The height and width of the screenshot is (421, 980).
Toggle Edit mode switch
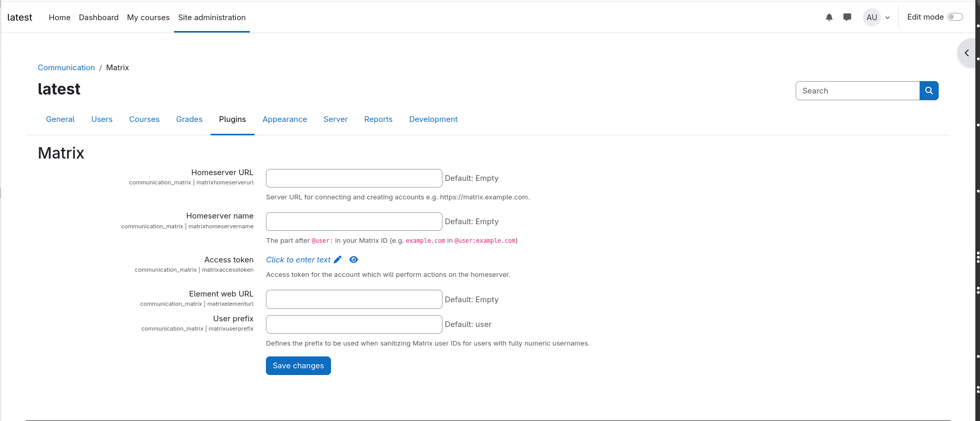click(x=955, y=17)
